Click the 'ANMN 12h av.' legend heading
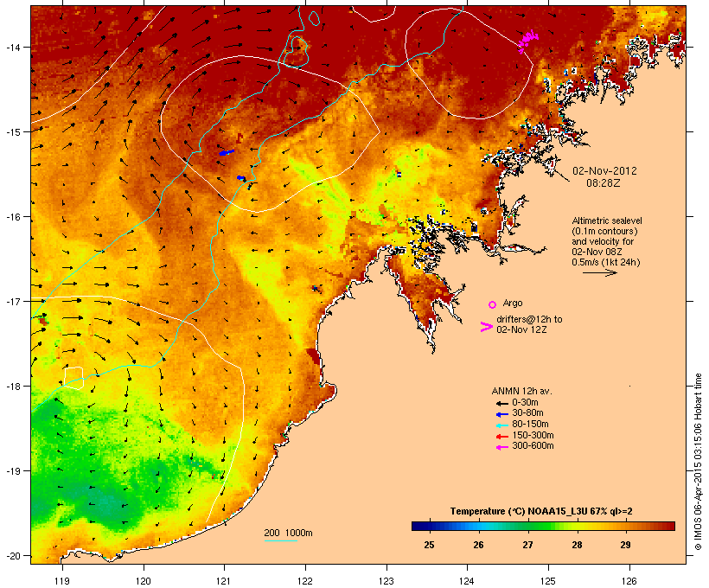The width and height of the screenshot is (709, 588). coord(521,391)
